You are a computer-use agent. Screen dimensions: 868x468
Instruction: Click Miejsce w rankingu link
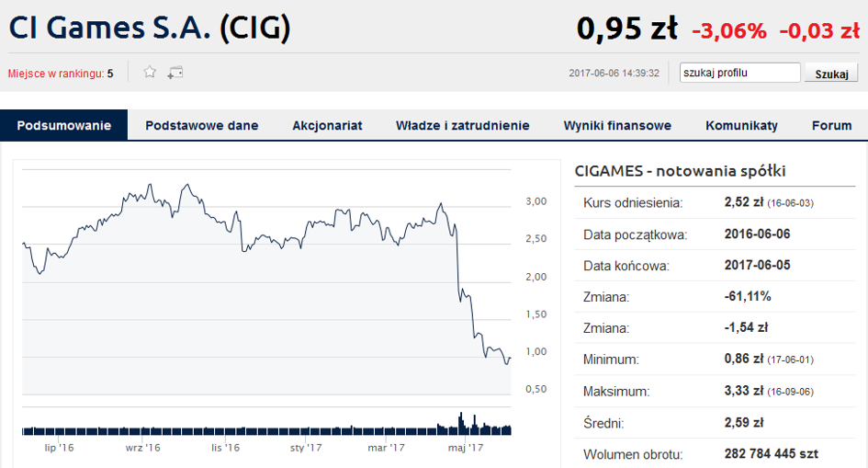61,74
